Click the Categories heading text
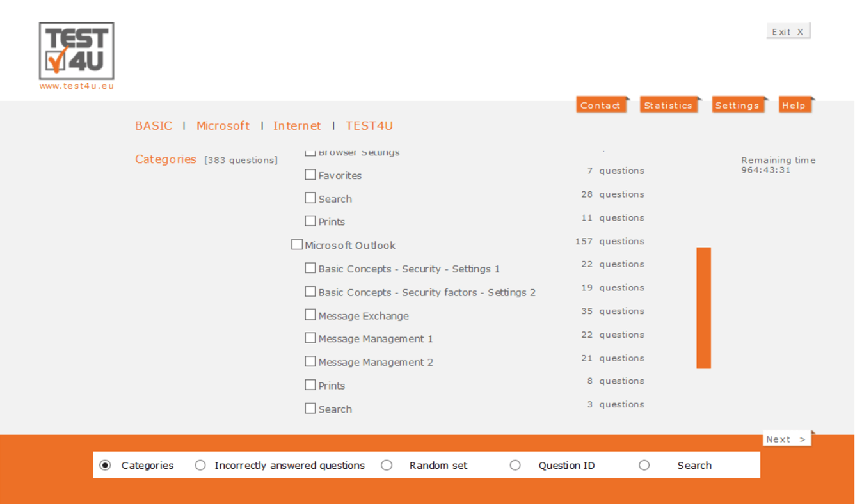 [166, 159]
